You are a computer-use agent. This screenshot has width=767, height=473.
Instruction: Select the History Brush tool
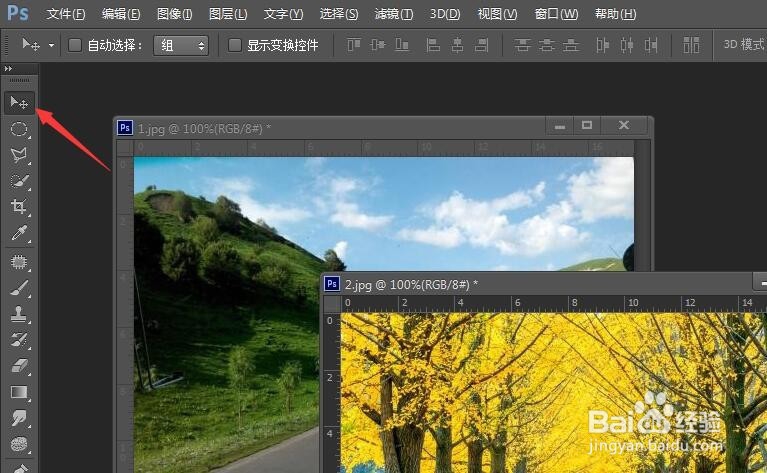[x=19, y=340]
